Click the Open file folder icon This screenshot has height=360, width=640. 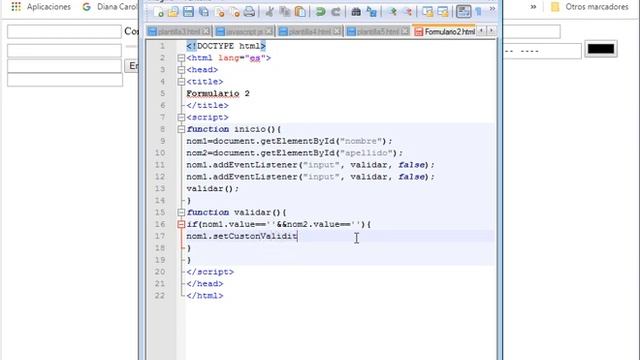pyautogui.click(x=173, y=11)
